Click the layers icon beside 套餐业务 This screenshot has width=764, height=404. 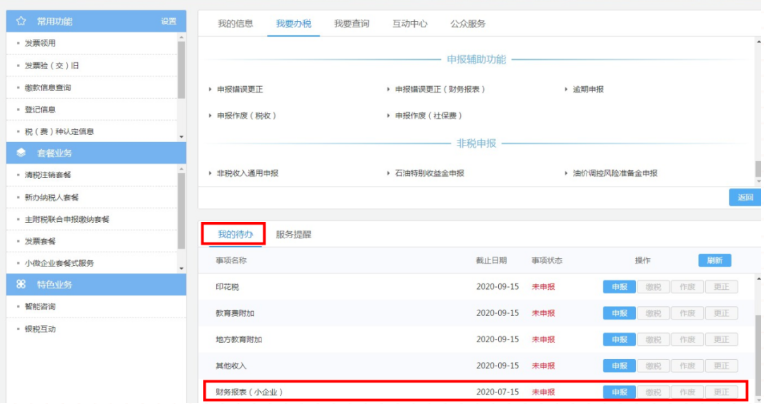pyautogui.click(x=21, y=153)
